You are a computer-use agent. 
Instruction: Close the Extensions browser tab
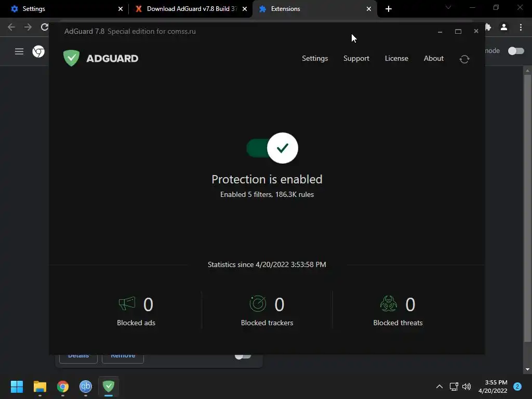[x=369, y=9]
